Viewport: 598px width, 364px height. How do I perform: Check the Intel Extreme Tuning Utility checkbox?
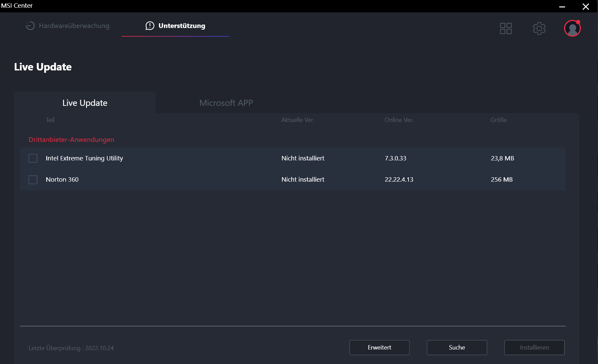33,158
